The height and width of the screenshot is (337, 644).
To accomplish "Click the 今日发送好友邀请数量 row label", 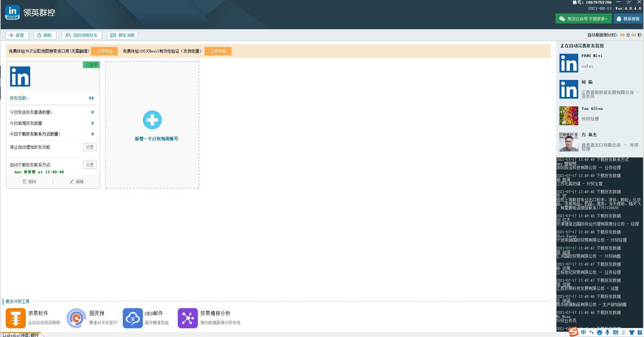I will click(x=31, y=112).
